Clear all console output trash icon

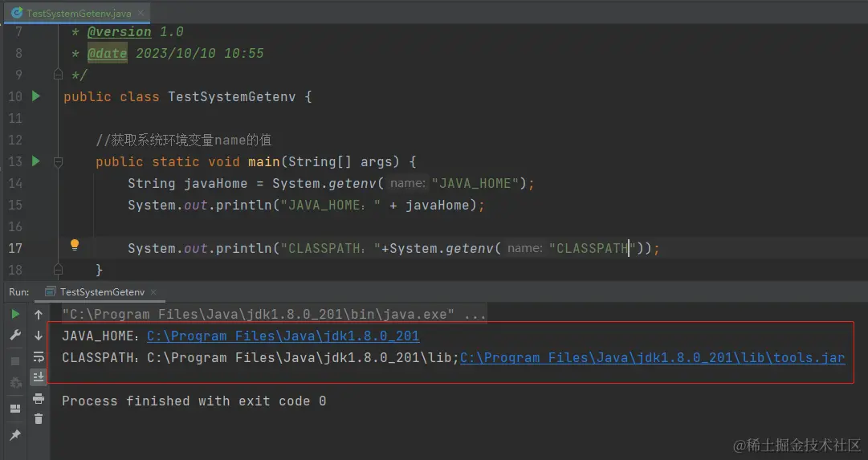pyautogui.click(x=39, y=419)
